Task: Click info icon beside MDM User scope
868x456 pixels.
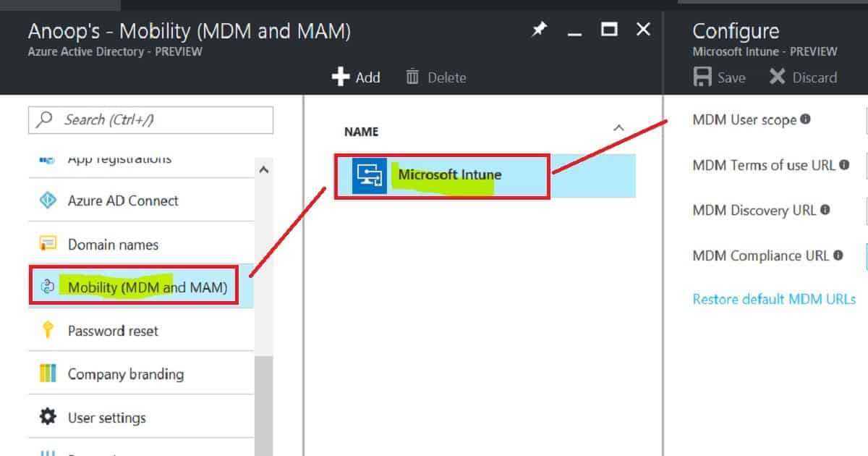Action: point(805,119)
